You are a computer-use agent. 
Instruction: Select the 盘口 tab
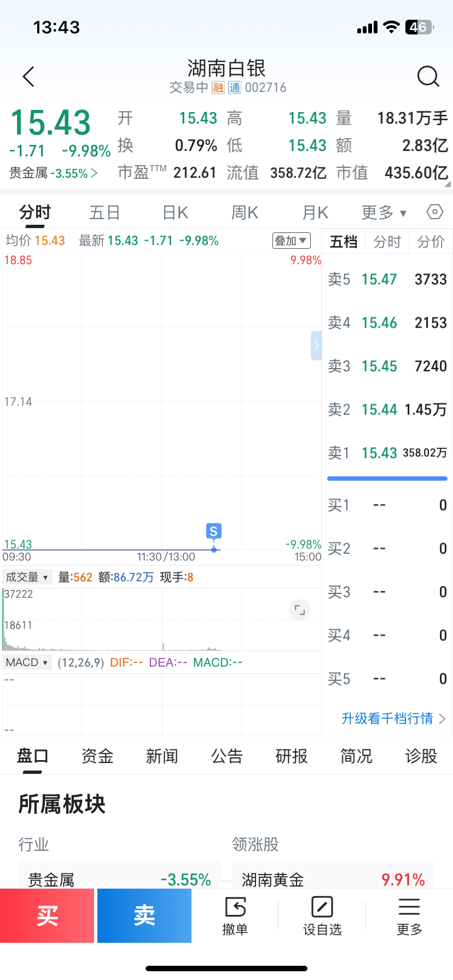[33, 756]
